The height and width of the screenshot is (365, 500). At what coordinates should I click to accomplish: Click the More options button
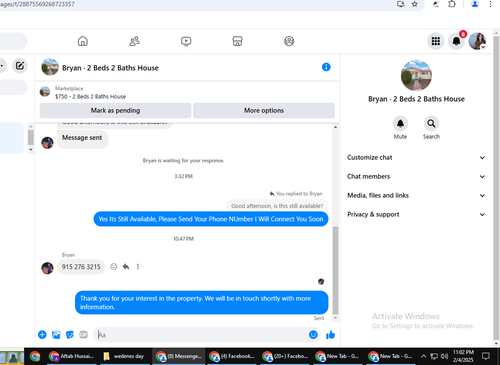264,110
